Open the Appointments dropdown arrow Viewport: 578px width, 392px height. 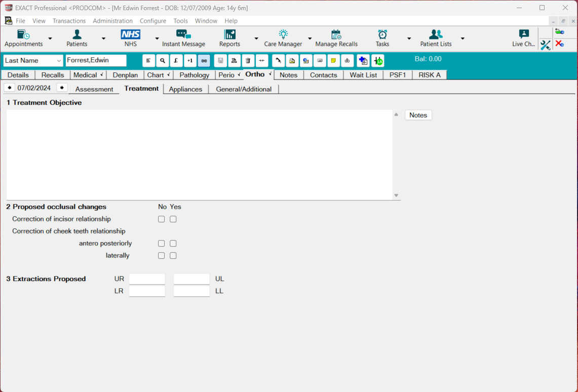(50, 38)
